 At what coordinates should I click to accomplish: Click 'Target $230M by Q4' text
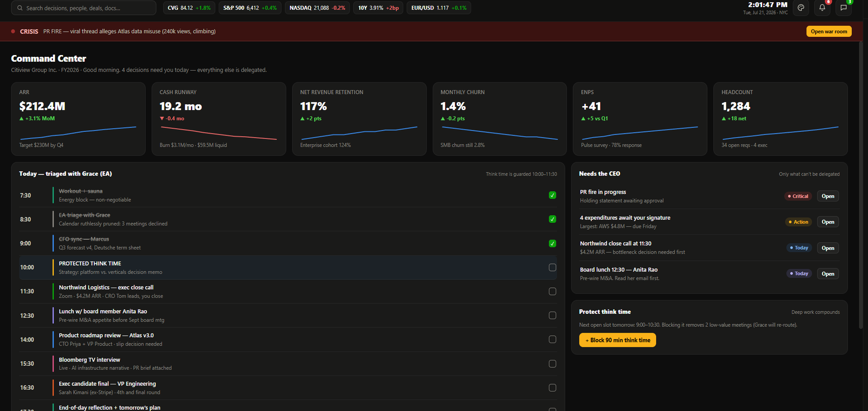click(41, 145)
